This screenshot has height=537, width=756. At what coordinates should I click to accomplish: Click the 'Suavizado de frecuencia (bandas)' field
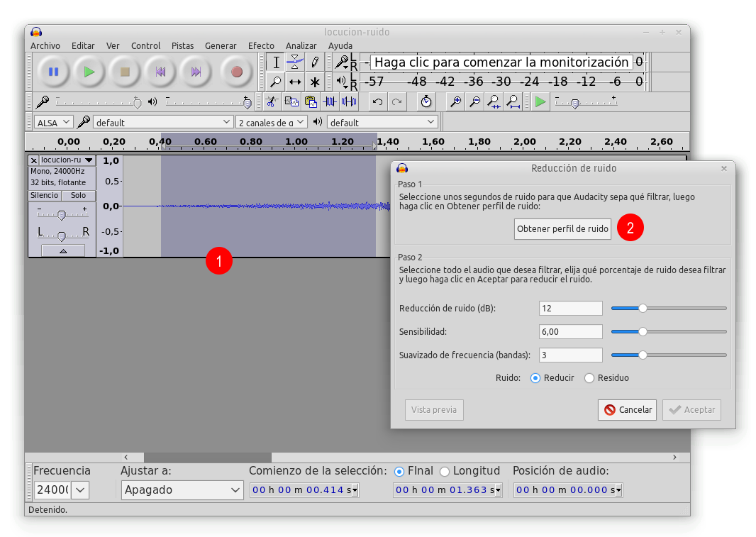pos(571,355)
